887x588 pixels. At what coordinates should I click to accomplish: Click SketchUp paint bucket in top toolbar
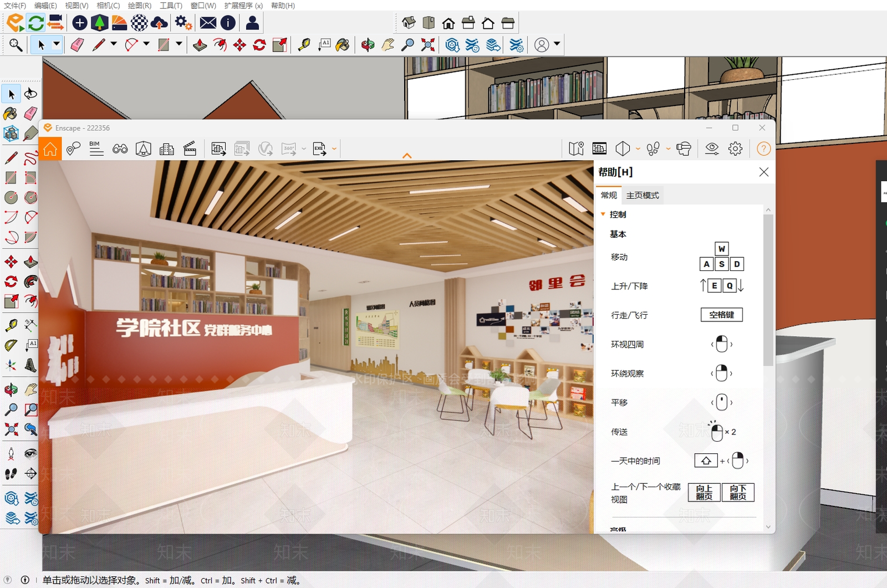coord(343,45)
